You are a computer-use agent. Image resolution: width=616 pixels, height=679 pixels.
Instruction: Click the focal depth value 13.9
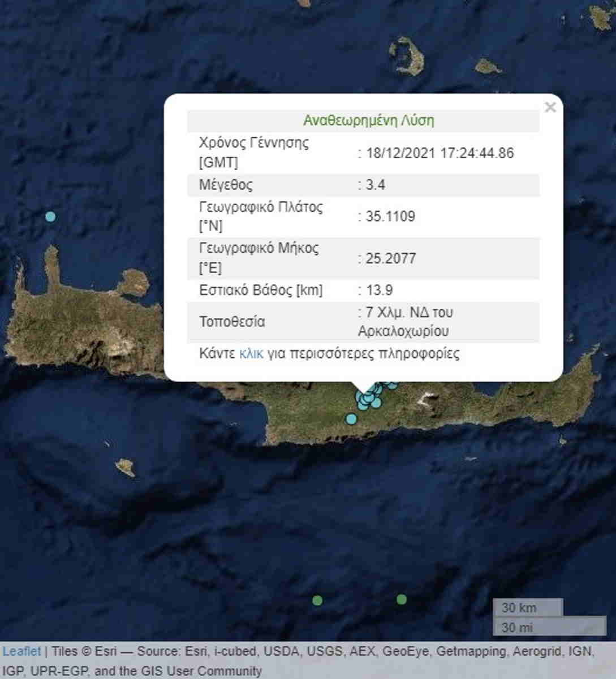(x=379, y=290)
